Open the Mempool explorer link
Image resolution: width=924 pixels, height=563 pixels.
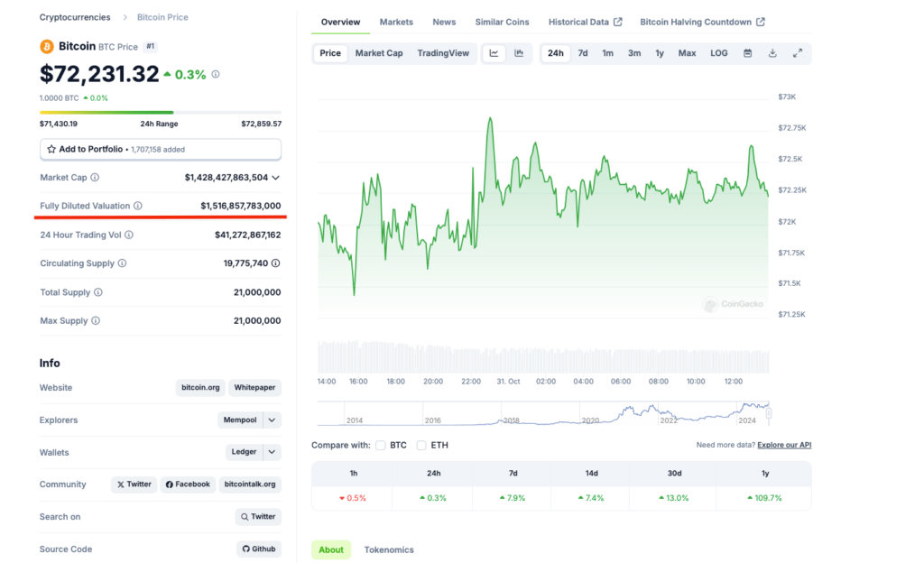[x=240, y=420]
